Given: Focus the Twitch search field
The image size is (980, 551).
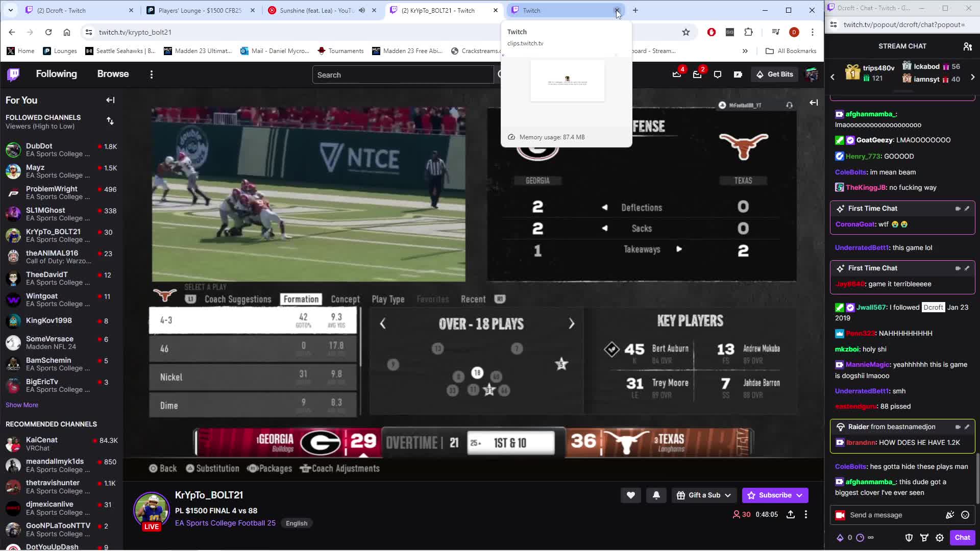Looking at the screenshot, I should tap(403, 75).
